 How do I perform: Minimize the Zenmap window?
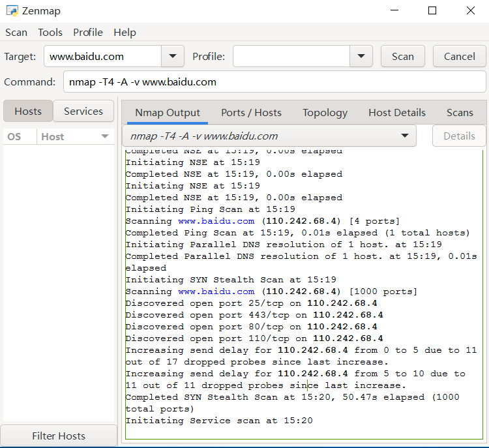coord(394,10)
